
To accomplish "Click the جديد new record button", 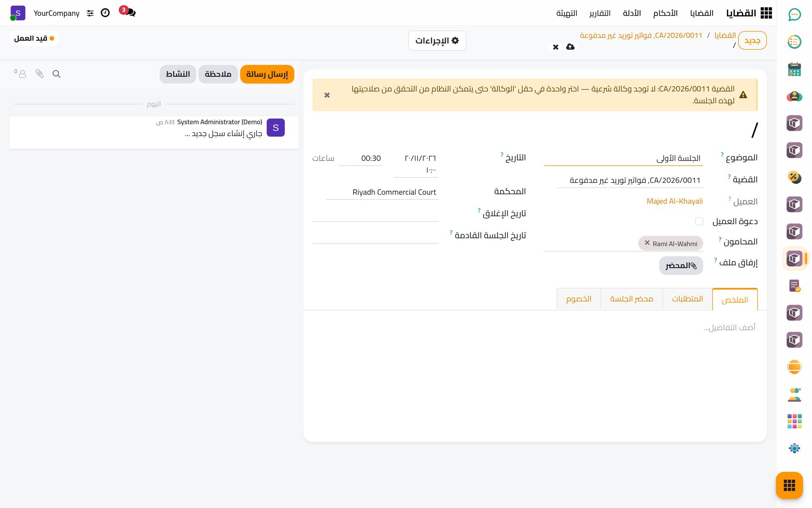I will tap(752, 41).
